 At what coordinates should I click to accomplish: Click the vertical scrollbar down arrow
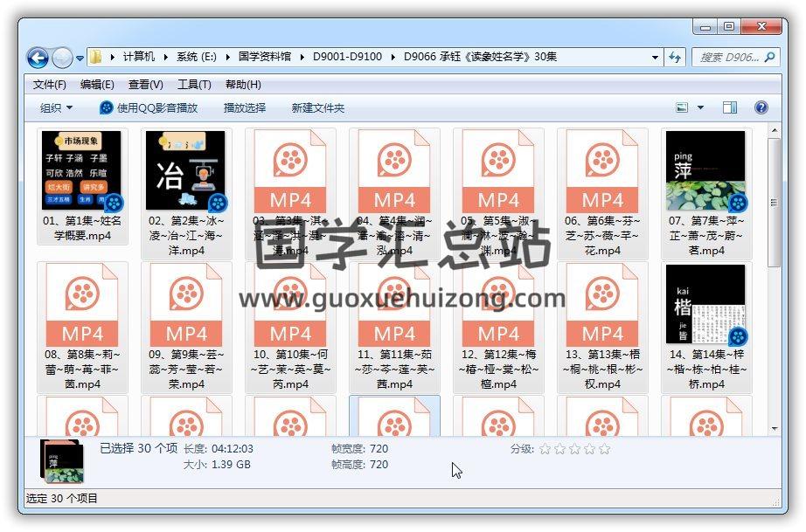coord(774,428)
